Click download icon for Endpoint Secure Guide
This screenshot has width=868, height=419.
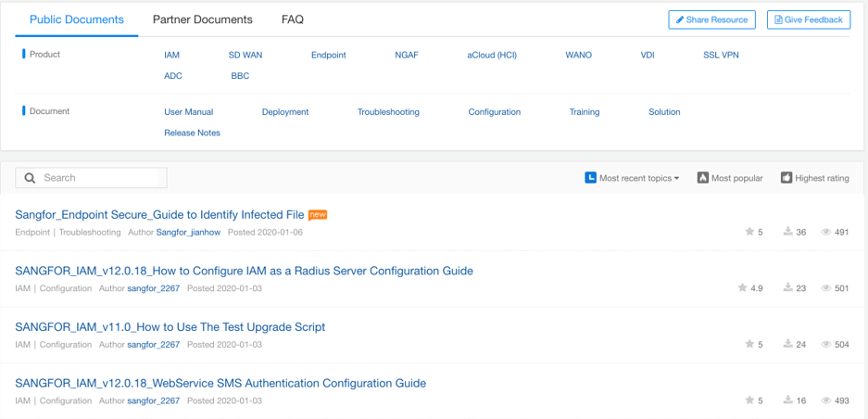tap(788, 232)
